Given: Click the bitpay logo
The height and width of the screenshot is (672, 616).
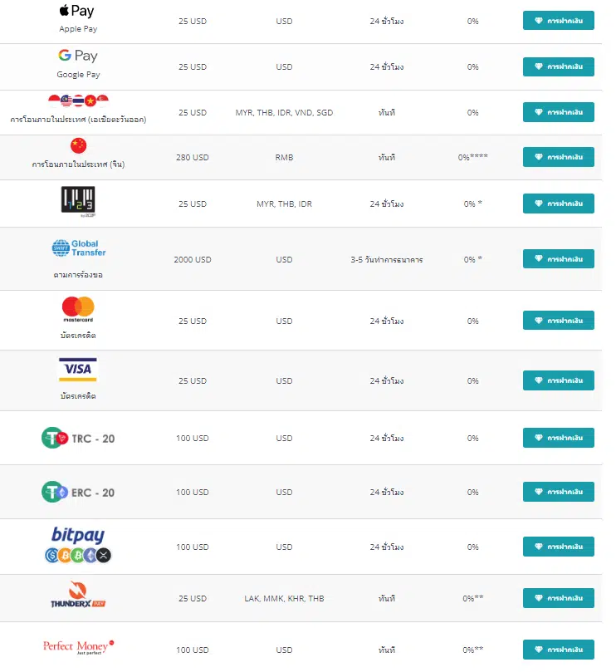Looking at the screenshot, I should 78,545.
